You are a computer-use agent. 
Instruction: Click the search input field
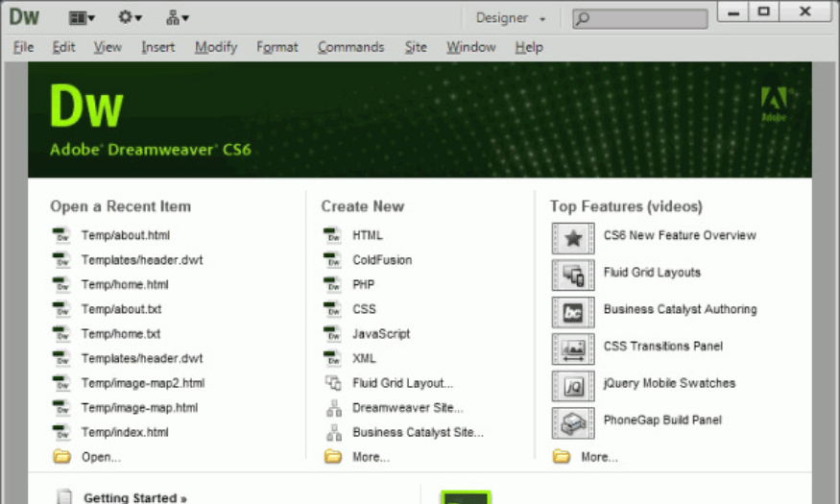tap(639, 19)
